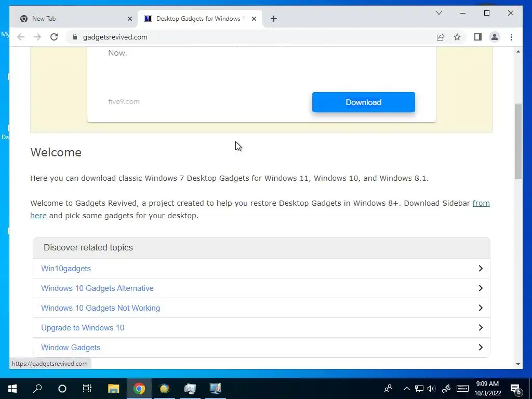The height and width of the screenshot is (399, 532).
Task: Open the Chrome profile avatar
Action: tap(495, 37)
